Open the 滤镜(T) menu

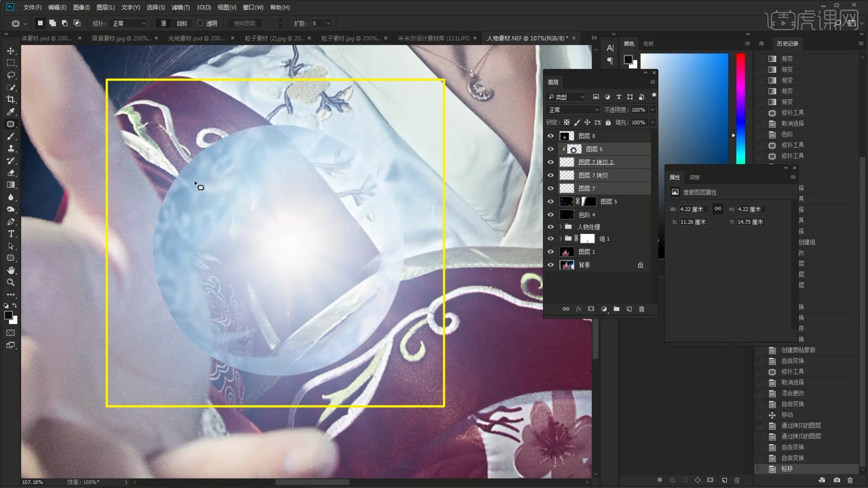180,7
